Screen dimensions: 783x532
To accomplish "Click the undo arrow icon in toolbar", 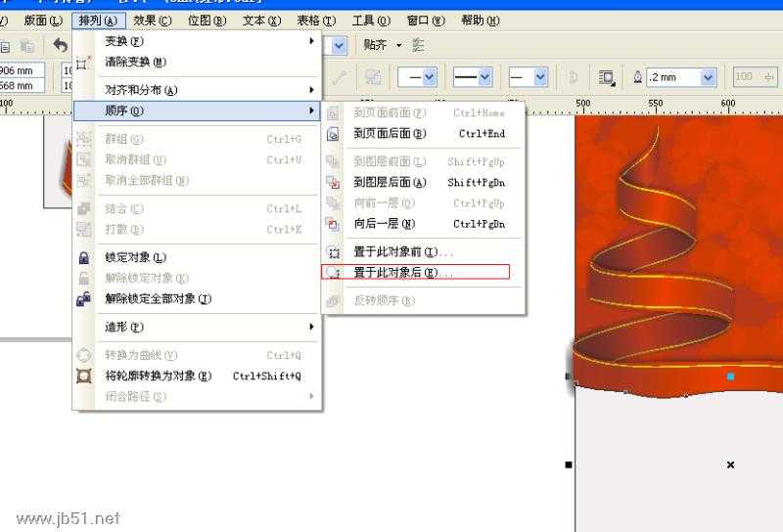I will point(61,46).
